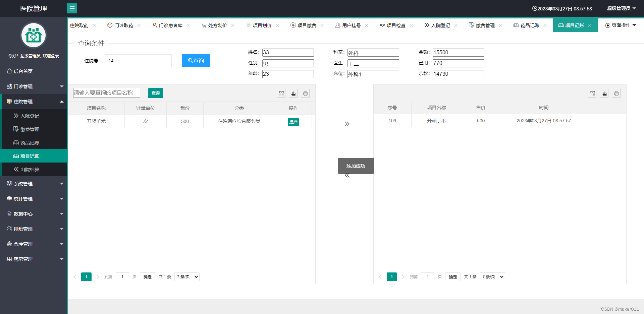Go to next page in right table
Image resolution: width=644 pixels, height=314 pixels.
click(x=403, y=277)
